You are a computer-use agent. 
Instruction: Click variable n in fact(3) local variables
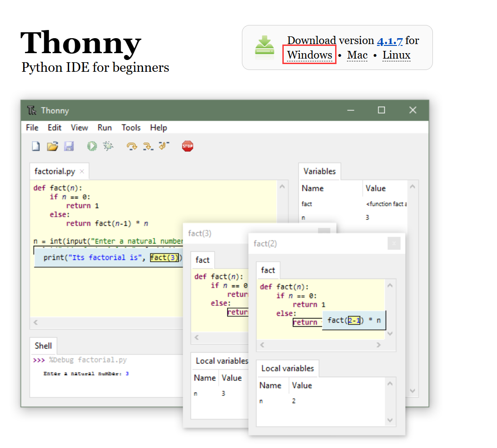[x=196, y=393]
